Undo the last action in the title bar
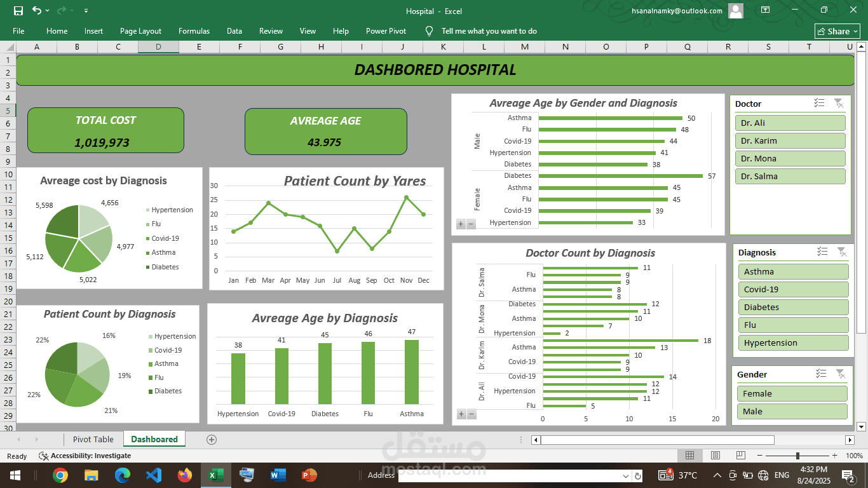The width and height of the screenshot is (868, 488). click(x=37, y=11)
